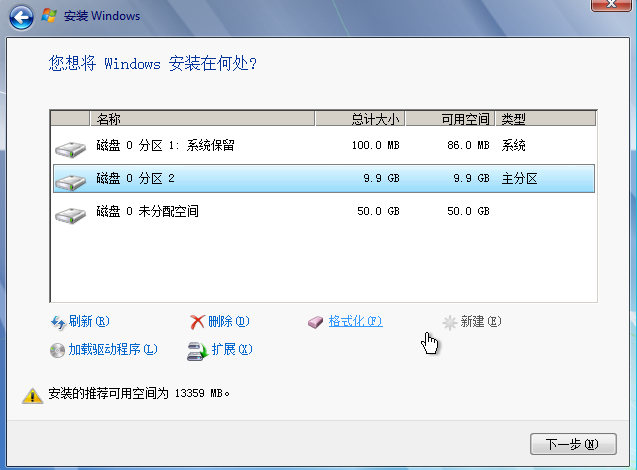Click the 86.0 MB free space cell
The image size is (637, 470).
468,145
